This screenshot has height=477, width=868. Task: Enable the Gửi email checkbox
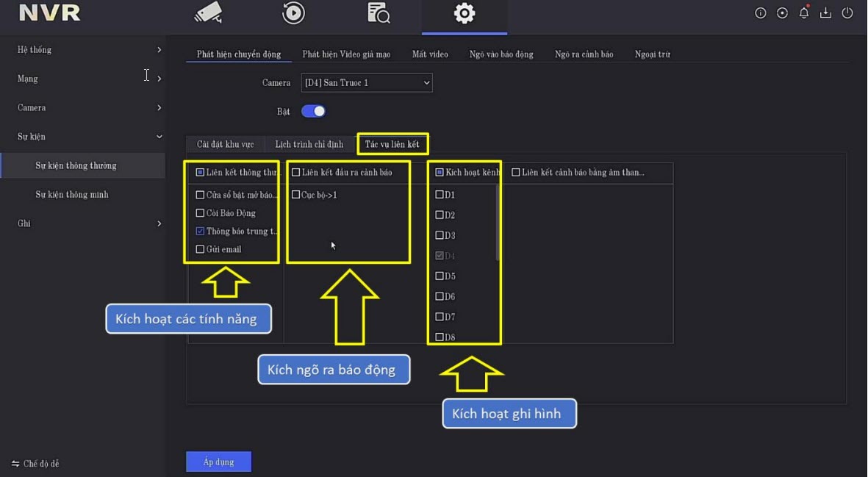pyautogui.click(x=201, y=249)
